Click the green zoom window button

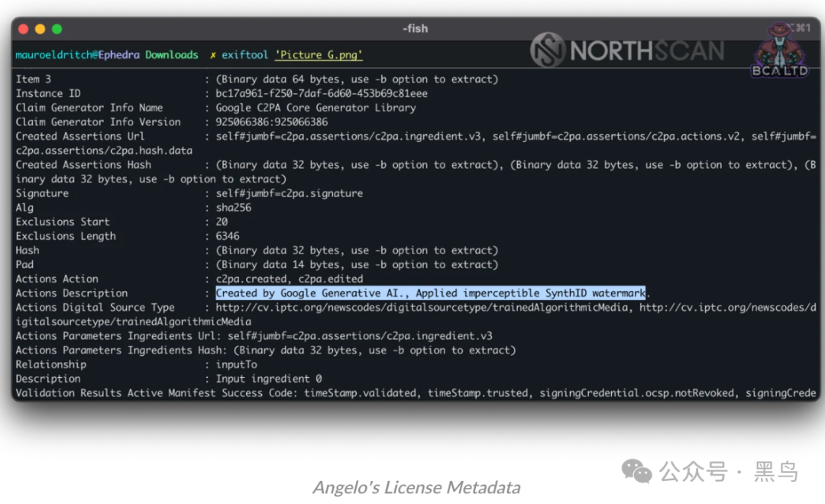(57, 29)
